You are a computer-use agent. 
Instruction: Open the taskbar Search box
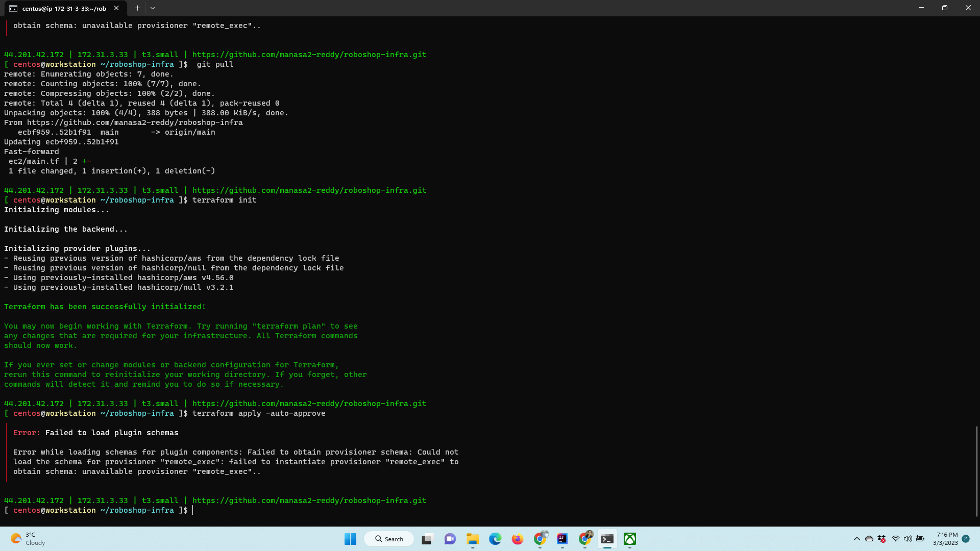coord(389,539)
